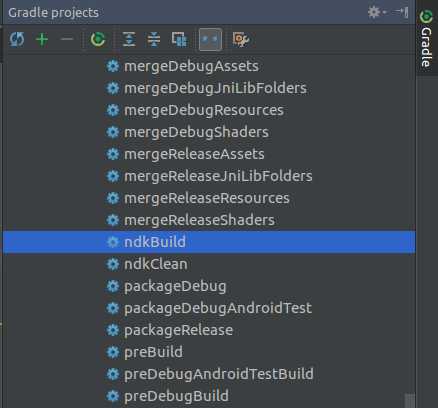Open the panel gear options menu
Viewport: 438px width, 408px height.
[x=377, y=12]
